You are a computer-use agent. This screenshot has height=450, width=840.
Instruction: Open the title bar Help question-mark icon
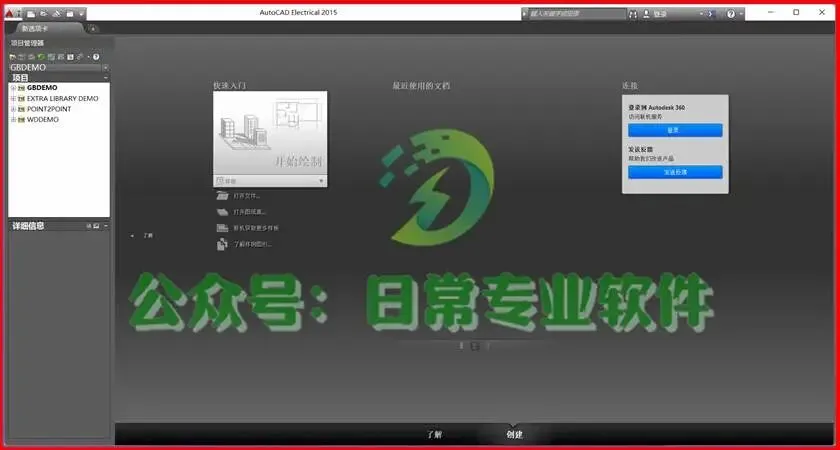pos(731,14)
